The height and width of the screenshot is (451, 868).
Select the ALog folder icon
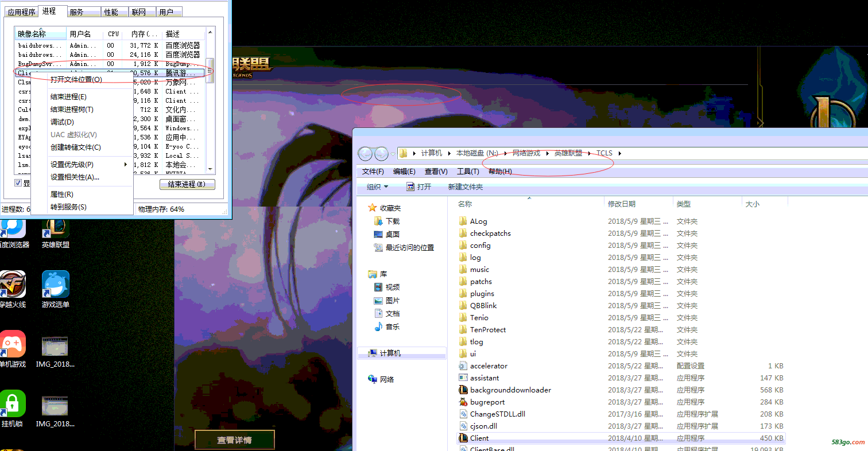point(464,221)
